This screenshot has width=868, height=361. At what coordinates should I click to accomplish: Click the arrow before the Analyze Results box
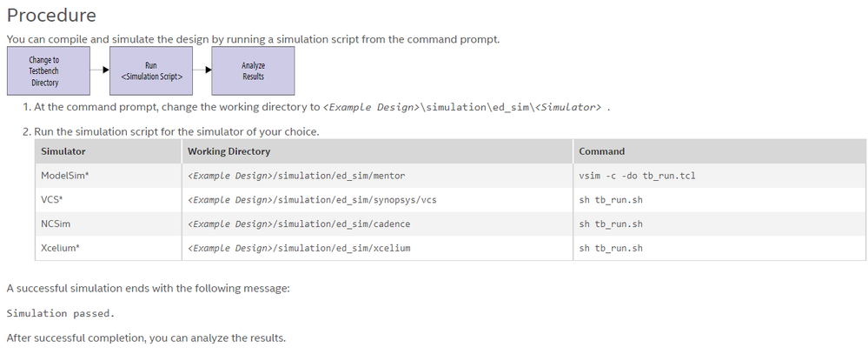(x=208, y=70)
